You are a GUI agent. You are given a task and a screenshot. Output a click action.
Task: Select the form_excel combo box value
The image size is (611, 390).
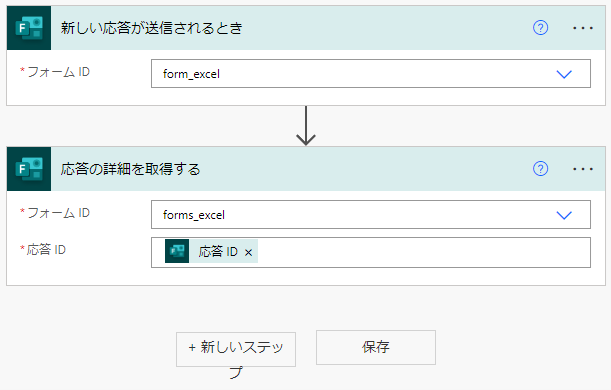point(371,74)
